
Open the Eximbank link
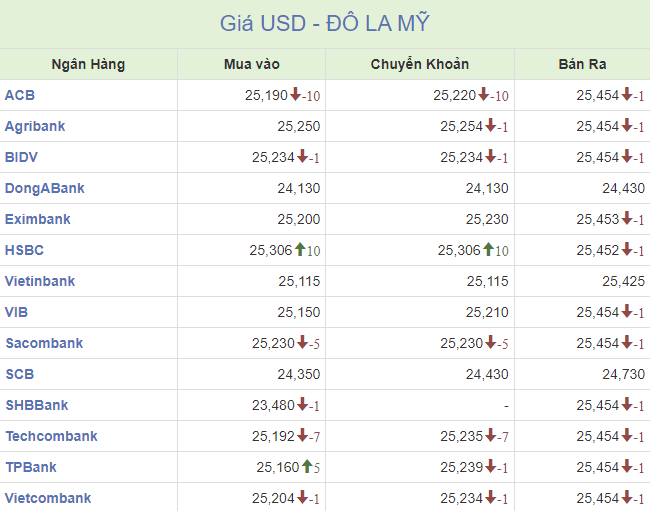tap(38, 219)
